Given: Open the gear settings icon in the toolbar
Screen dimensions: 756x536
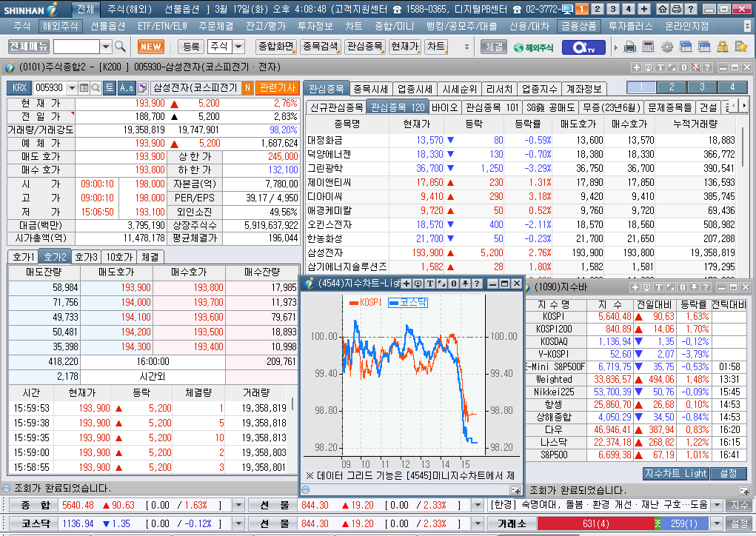Looking at the screenshot, I should pyautogui.click(x=667, y=47).
